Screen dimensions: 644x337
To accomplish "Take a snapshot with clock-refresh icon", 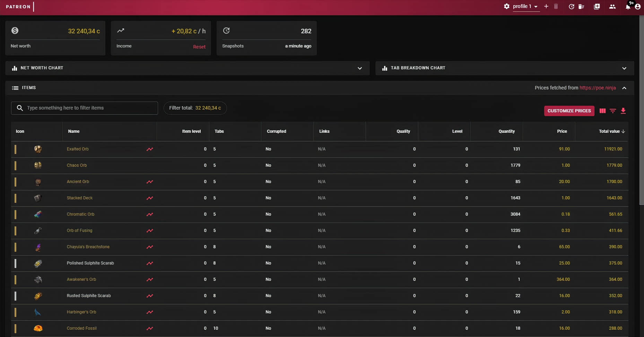I will point(572,7).
